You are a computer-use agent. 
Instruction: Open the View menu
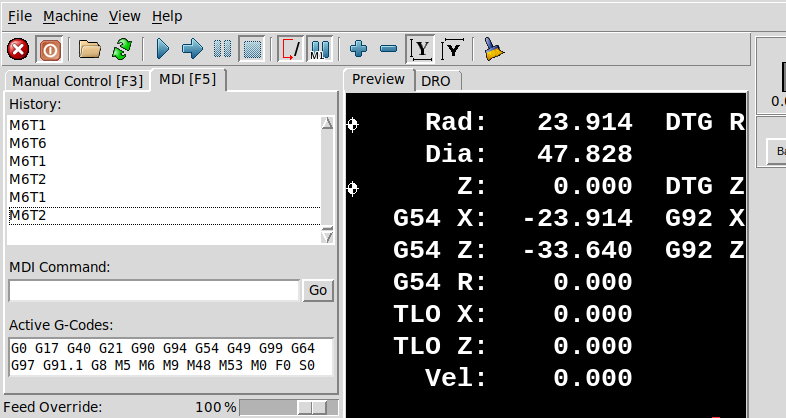tap(125, 17)
